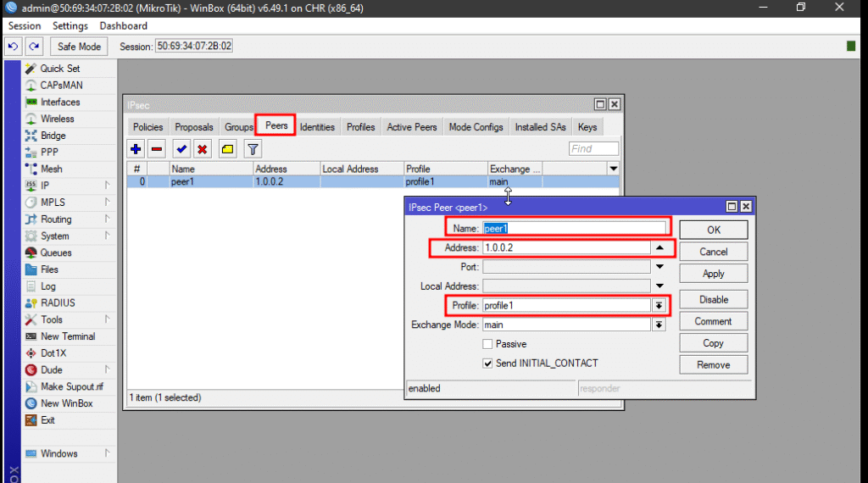Click the blue plus add peer icon
Screen dimensions: 868x483
pos(136,149)
